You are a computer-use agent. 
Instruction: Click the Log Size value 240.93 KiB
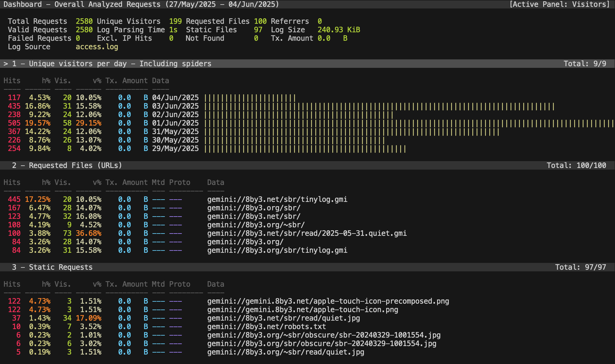(x=339, y=30)
